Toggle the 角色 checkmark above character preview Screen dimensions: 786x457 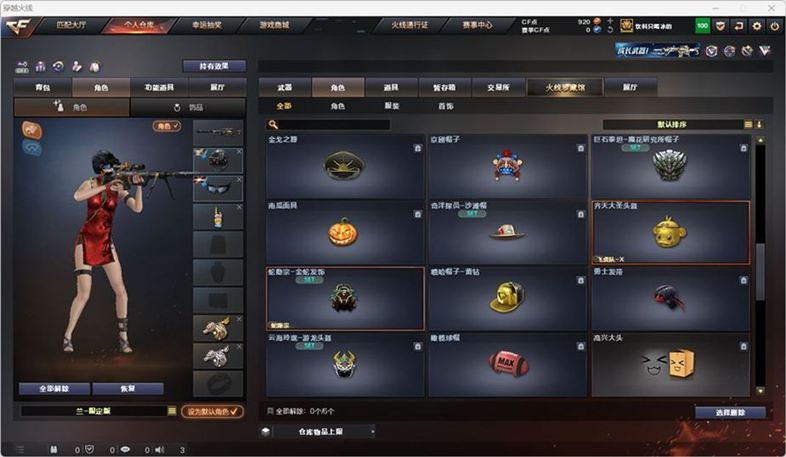point(167,126)
